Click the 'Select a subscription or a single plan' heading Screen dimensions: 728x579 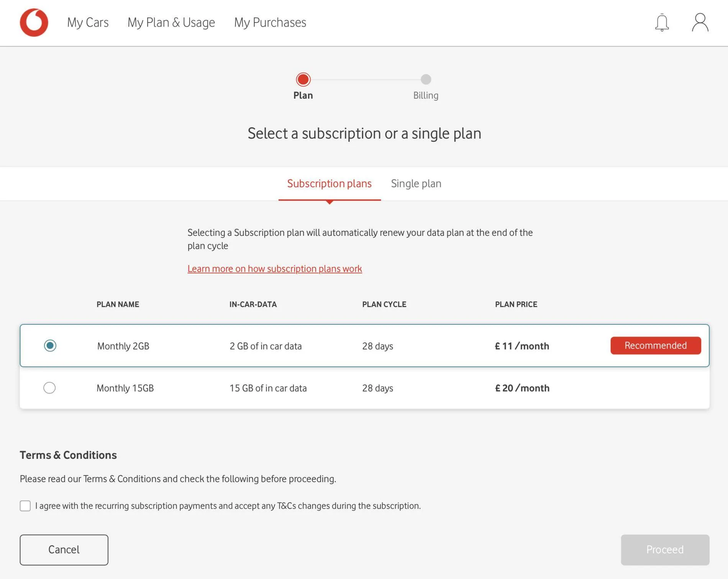pos(364,134)
